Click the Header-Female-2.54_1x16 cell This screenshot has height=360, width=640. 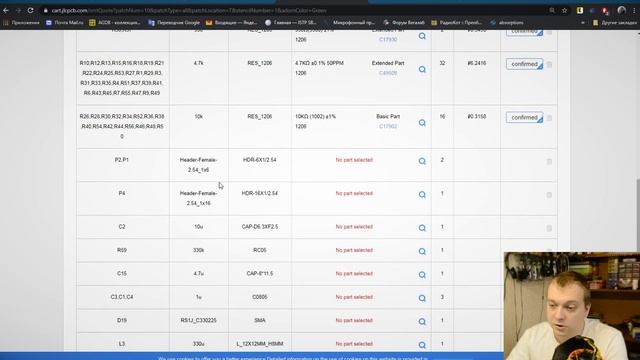tap(199, 198)
